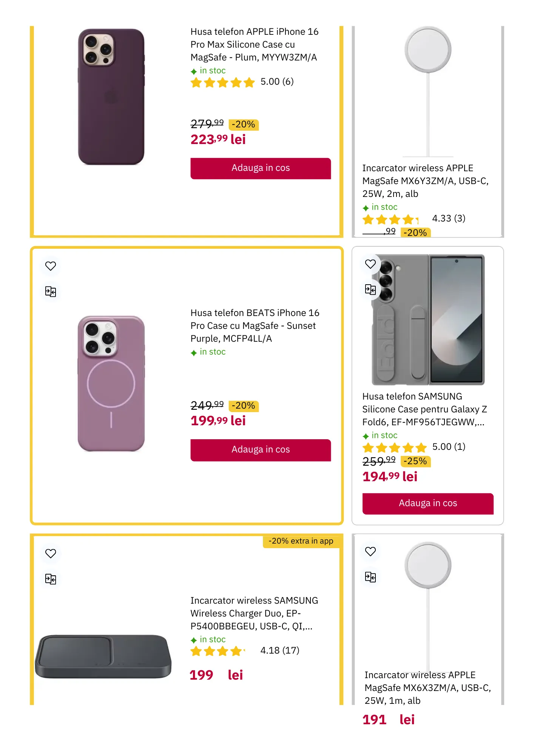The image size is (534, 756).
Task: Add Samsung Fold6 Silicone Case to cart
Action: [x=428, y=503]
